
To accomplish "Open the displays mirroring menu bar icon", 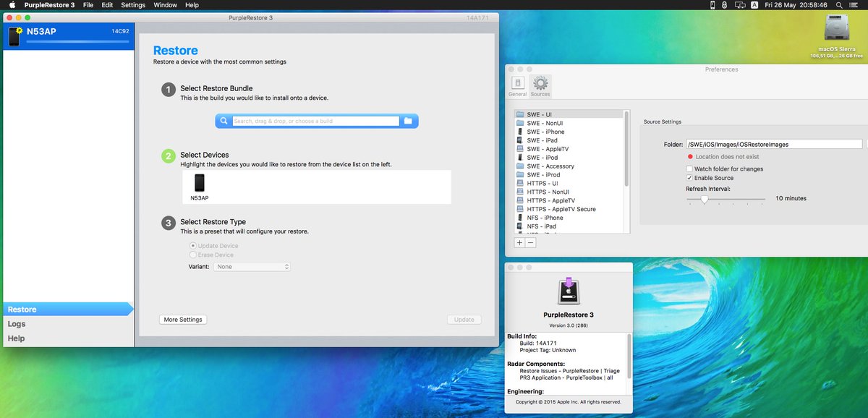I will [x=740, y=5].
